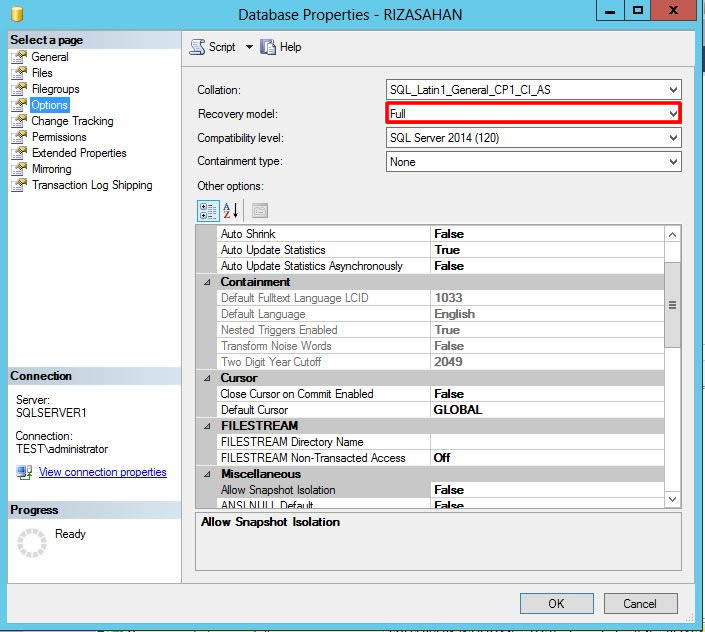This screenshot has height=632, width=705.
Task: Collapse the Containment category
Action: (x=207, y=282)
